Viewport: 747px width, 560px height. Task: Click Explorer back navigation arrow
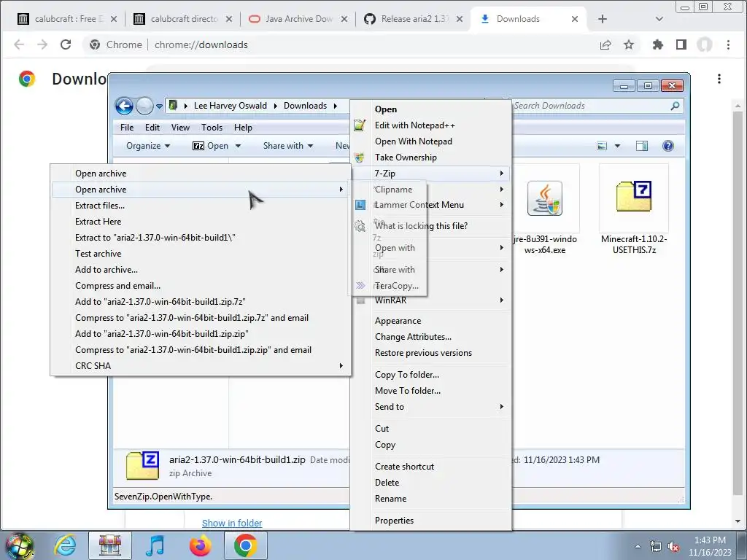coord(124,106)
